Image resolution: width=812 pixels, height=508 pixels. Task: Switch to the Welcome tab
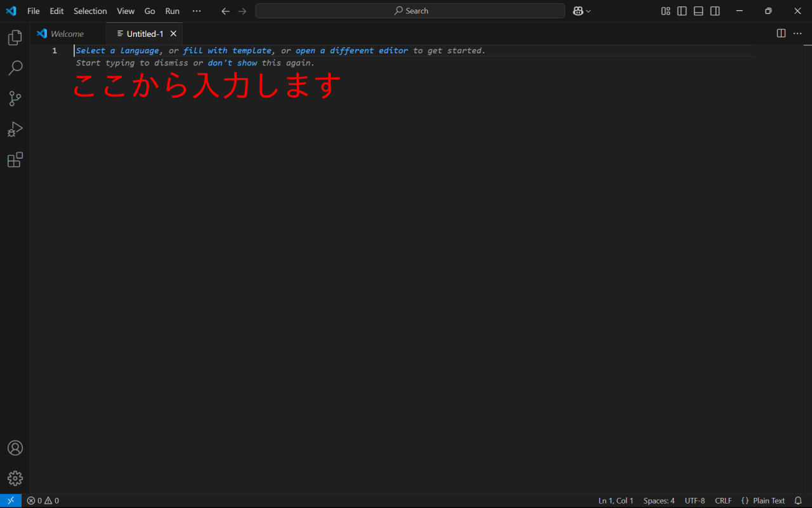pyautogui.click(x=67, y=34)
